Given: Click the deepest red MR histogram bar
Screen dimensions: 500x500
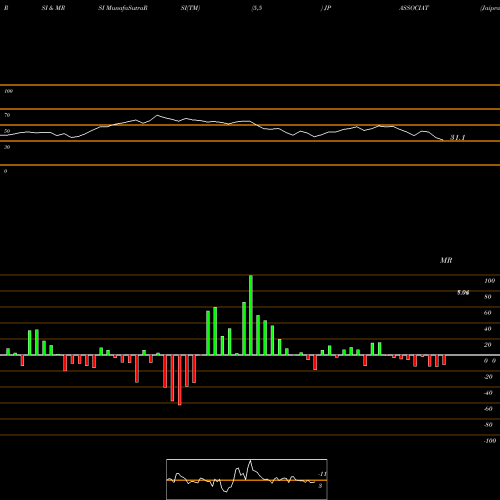Looking at the screenshot, I should (x=180, y=380).
